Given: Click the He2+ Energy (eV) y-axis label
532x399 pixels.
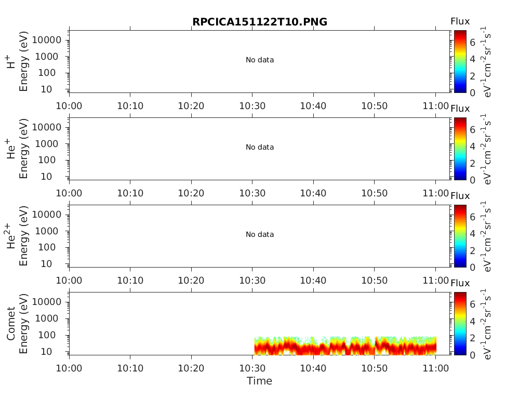Looking at the screenshot, I should coord(17,236).
